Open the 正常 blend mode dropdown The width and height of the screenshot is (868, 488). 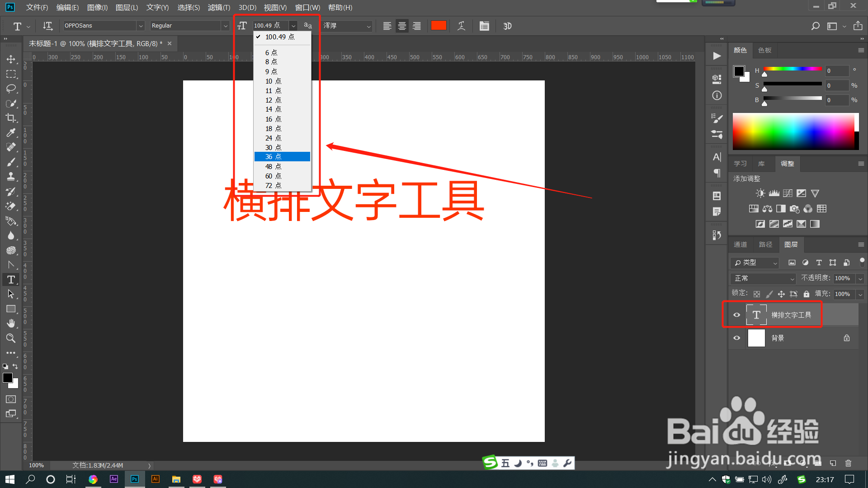(763, 278)
